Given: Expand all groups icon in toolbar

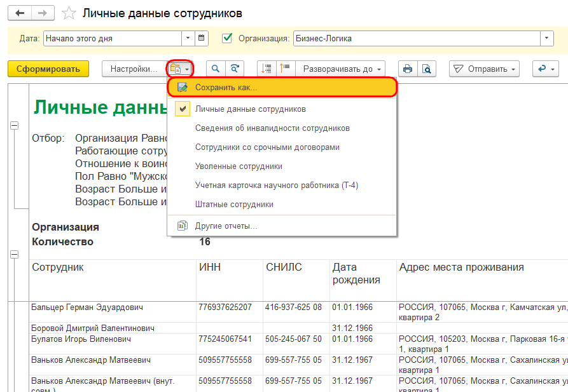Looking at the screenshot, I should click(267, 69).
